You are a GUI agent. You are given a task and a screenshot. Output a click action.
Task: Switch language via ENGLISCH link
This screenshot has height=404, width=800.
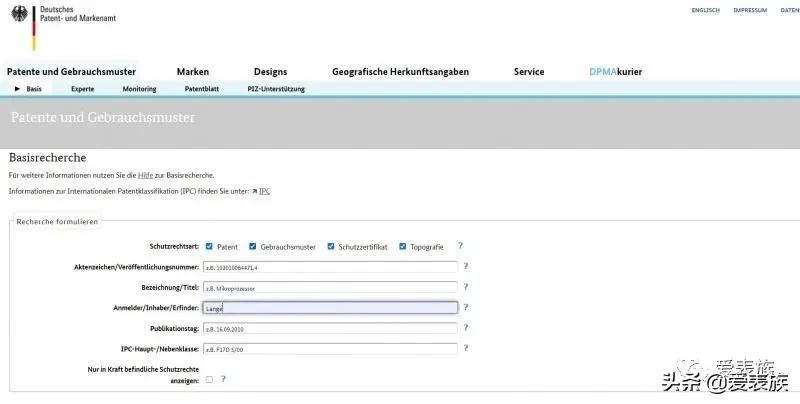[x=705, y=10]
